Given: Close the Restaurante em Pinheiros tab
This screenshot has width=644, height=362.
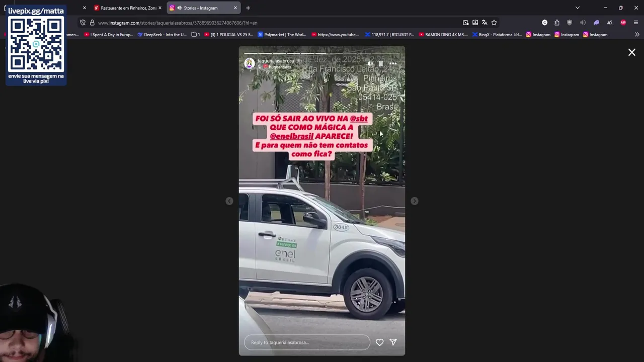Looking at the screenshot, I should pos(160,8).
